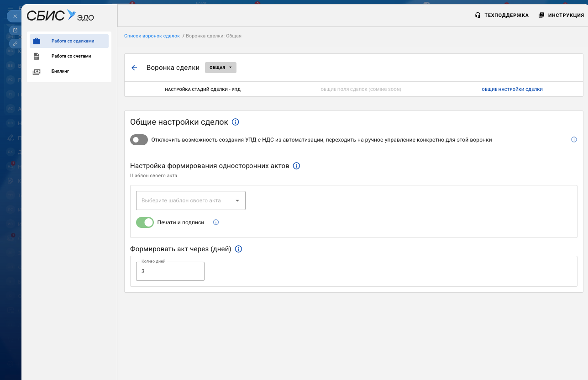
Task: Go to Биллинг section
Action: coord(60,71)
